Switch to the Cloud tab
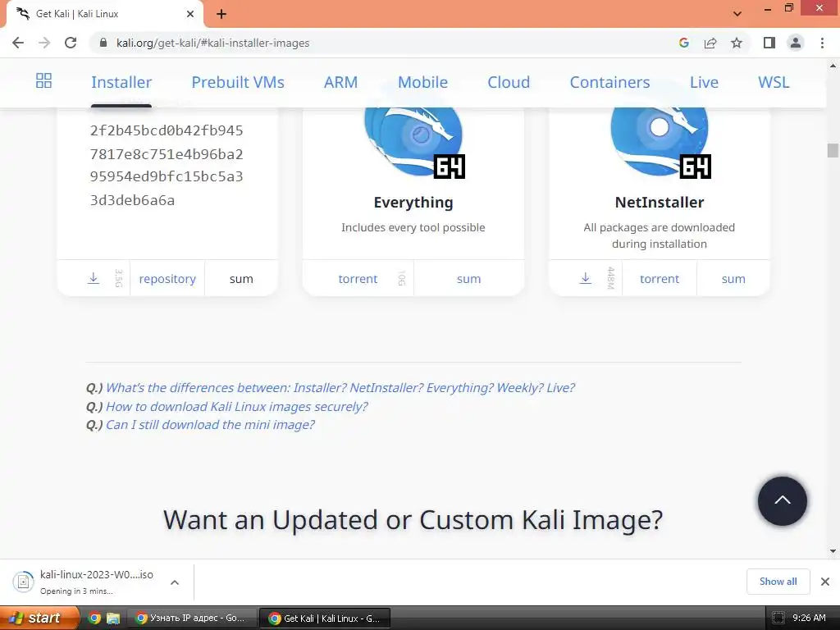Screen dimensions: 840x630 (x=509, y=83)
